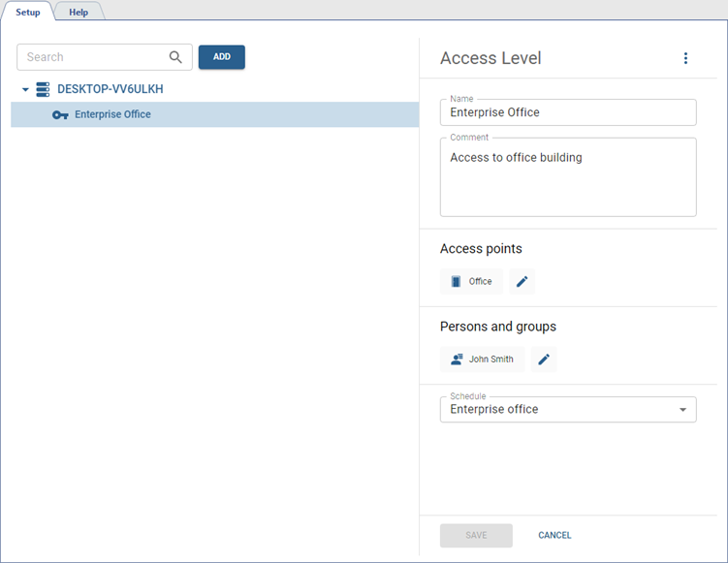The image size is (728, 563).
Task: Click the server icon beside DESKTOP-VV6ULKH
Action: click(43, 89)
